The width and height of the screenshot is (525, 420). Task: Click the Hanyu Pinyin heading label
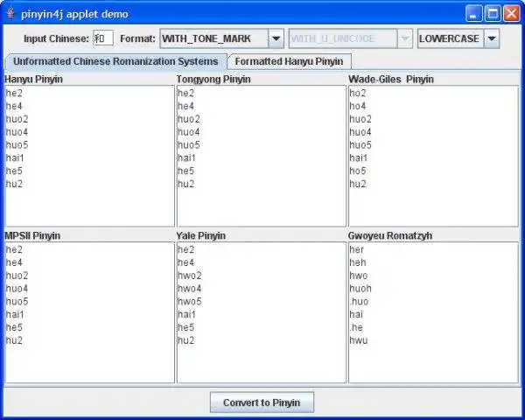[33, 80]
